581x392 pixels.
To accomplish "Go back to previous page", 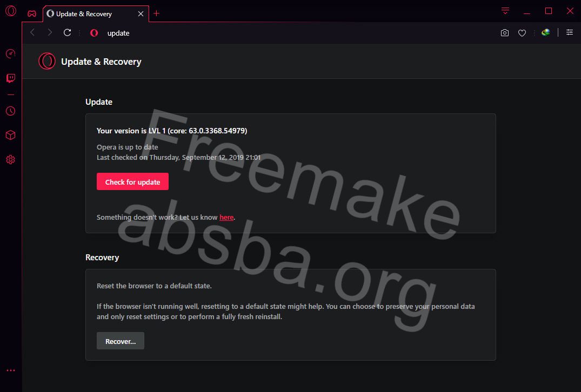I will pyautogui.click(x=32, y=32).
